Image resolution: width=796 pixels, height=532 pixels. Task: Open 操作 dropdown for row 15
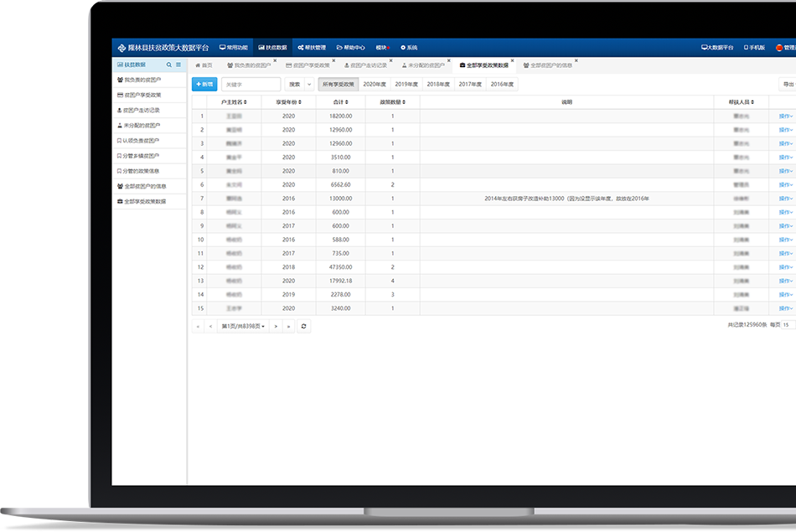pos(786,308)
